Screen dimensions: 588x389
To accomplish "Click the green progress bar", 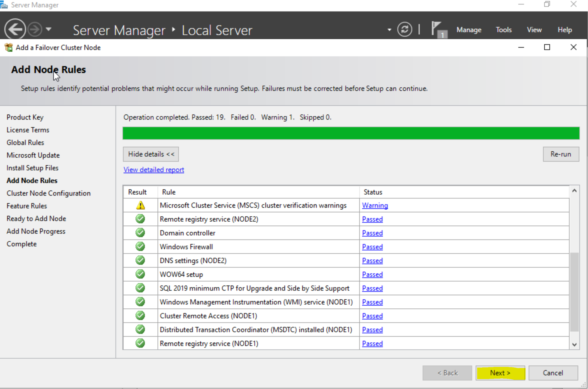I will coord(351,133).
